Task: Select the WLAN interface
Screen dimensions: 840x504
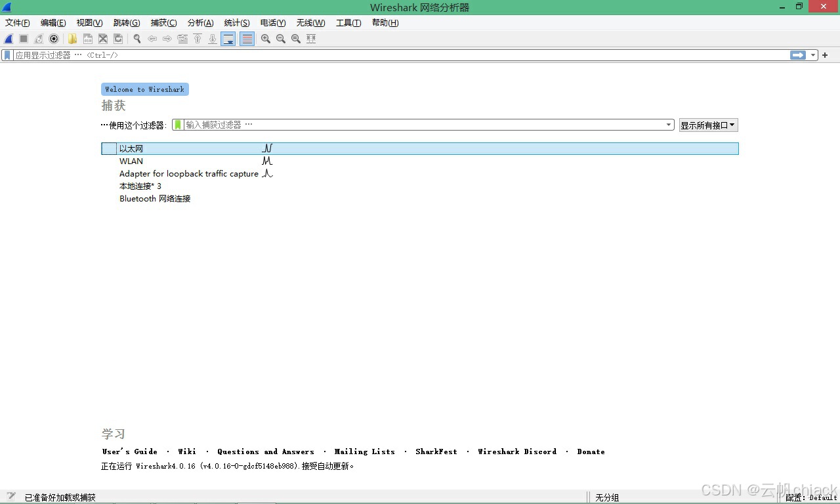Action: (420, 161)
